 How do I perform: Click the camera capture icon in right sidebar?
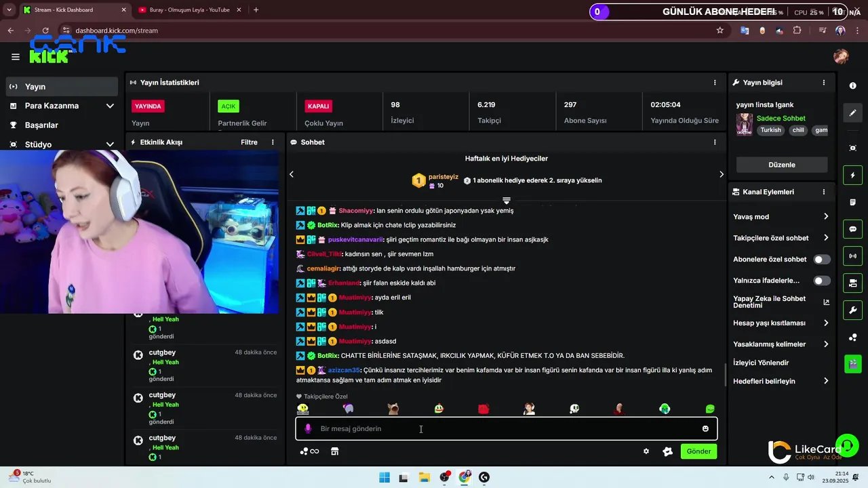tap(853, 148)
